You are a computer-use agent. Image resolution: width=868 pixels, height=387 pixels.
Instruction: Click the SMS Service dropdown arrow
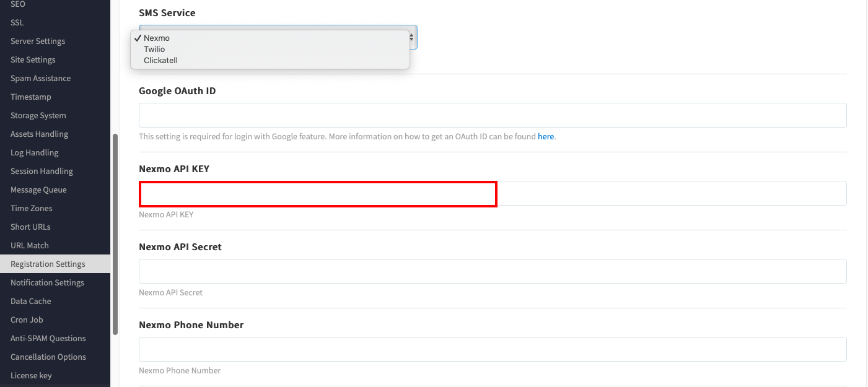[x=412, y=38]
